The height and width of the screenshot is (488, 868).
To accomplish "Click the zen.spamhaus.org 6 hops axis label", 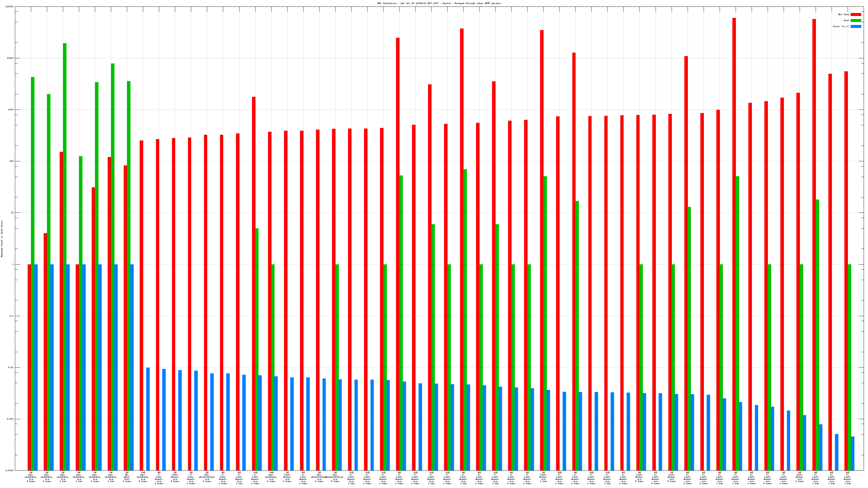I will (271, 477).
